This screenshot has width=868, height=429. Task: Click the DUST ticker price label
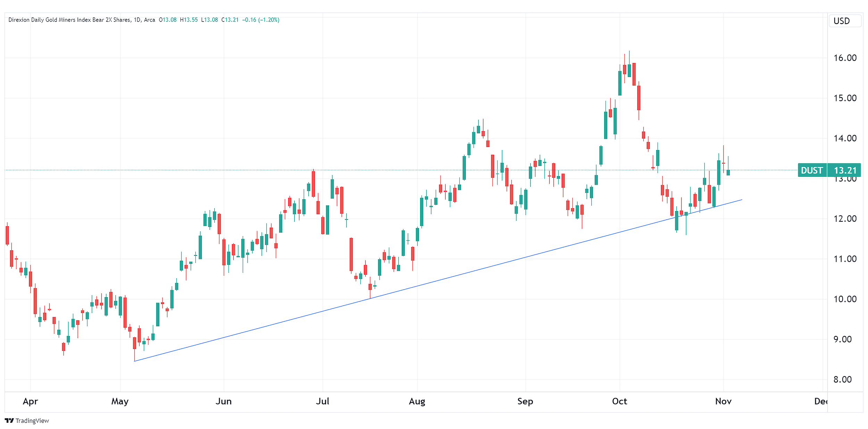coord(812,170)
